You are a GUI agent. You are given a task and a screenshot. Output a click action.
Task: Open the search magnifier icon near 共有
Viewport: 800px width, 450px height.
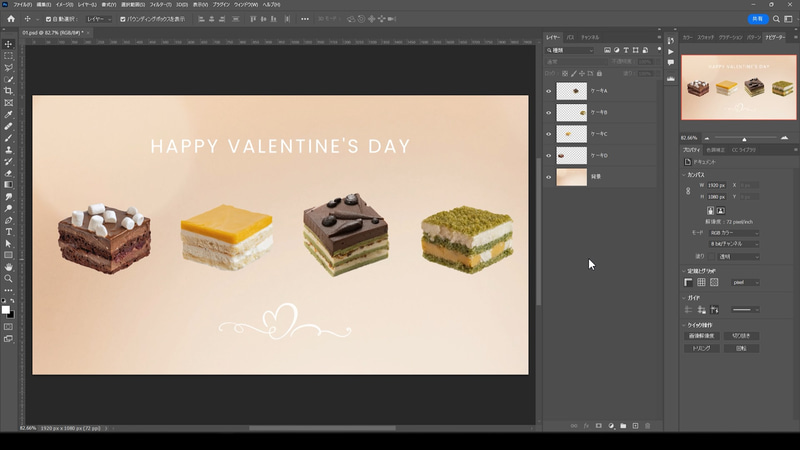pyautogui.click(x=776, y=19)
